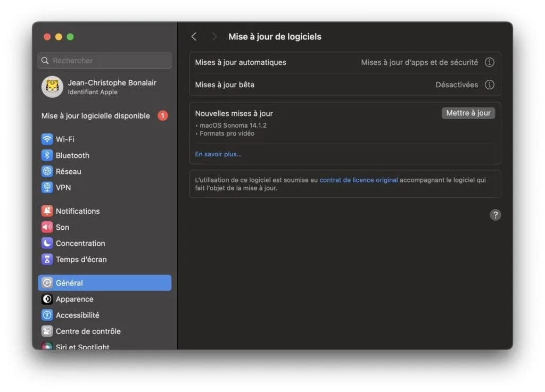The image size is (545, 392).
Task: Click the forward navigation chevron
Action: click(214, 36)
